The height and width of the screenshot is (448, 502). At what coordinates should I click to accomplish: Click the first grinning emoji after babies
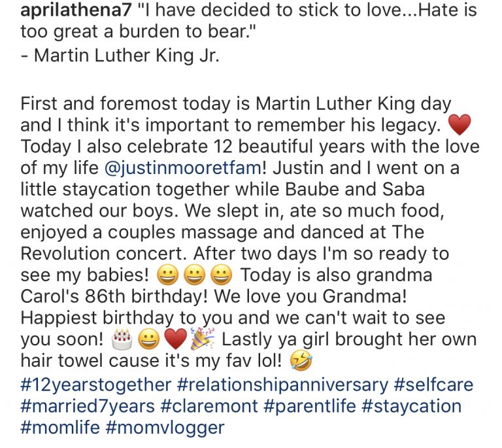(167, 275)
